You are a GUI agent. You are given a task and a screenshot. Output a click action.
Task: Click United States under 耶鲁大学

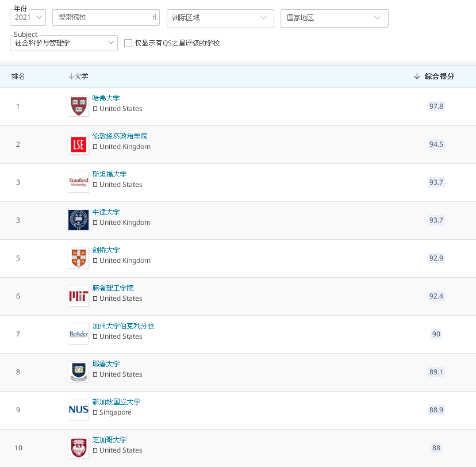(x=121, y=374)
